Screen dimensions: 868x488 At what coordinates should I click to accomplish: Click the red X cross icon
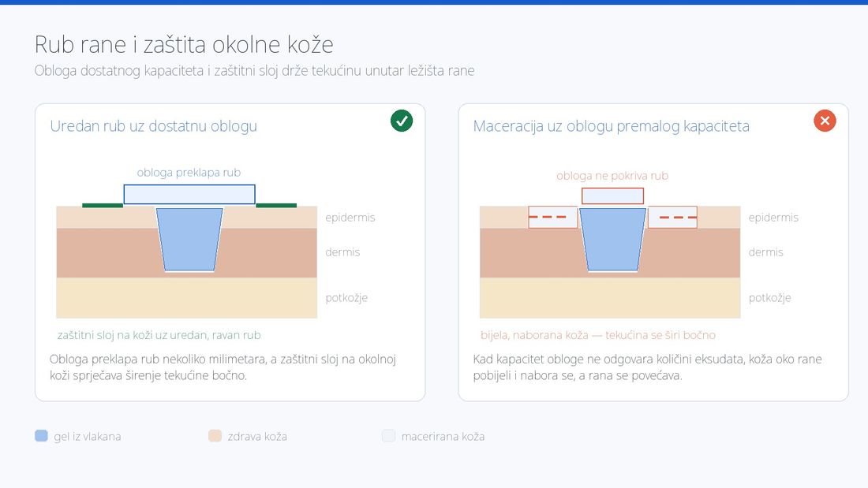[825, 121]
